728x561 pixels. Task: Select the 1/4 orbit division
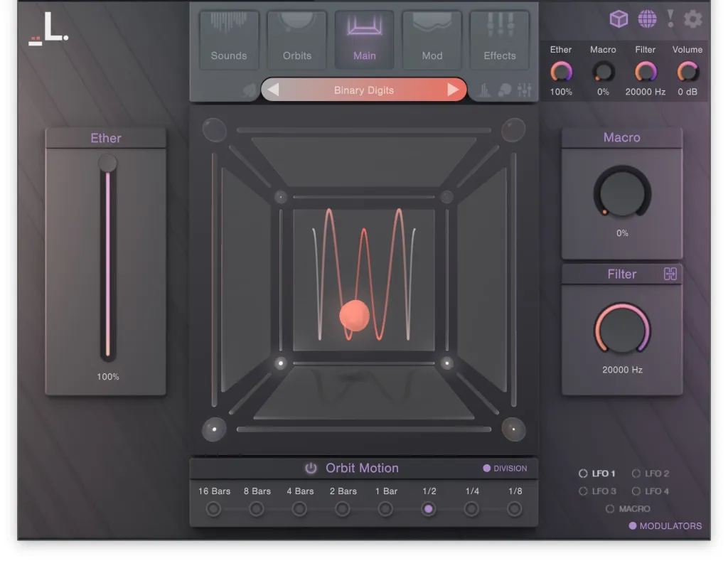[471, 509]
